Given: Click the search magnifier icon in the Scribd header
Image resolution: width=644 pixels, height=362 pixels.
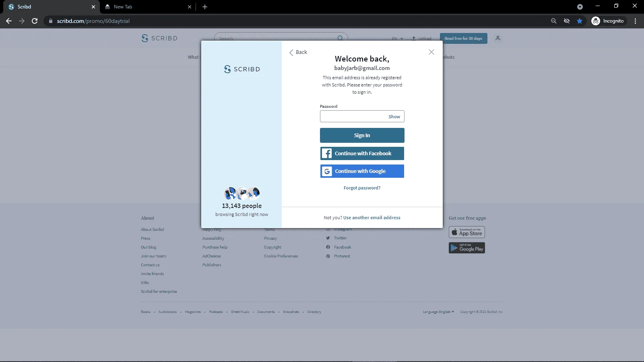Looking at the screenshot, I should [x=340, y=38].
